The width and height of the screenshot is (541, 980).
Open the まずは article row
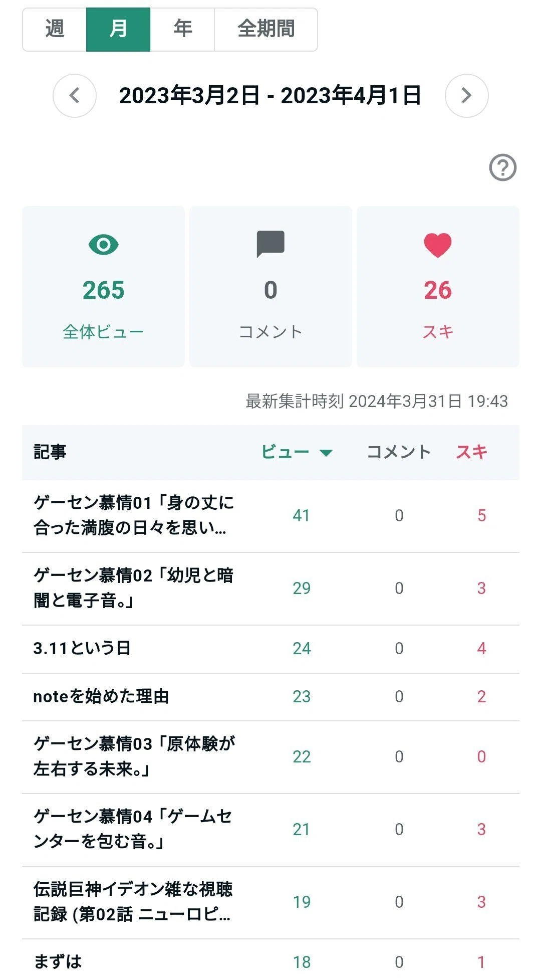[x=270, y=961]
